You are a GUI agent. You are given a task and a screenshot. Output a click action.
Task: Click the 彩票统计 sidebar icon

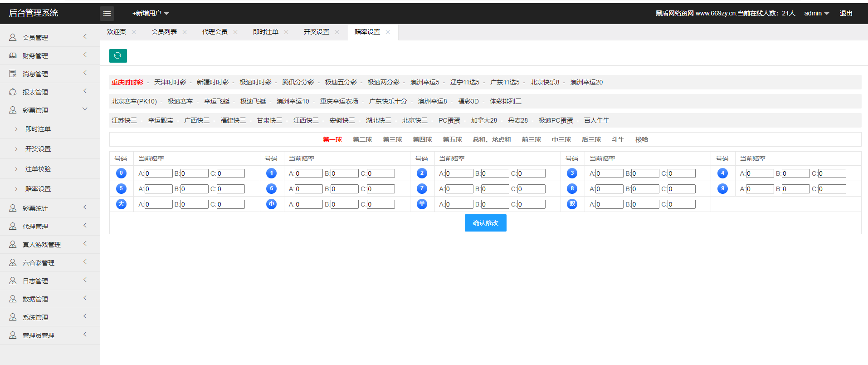[x=13, y=208]
